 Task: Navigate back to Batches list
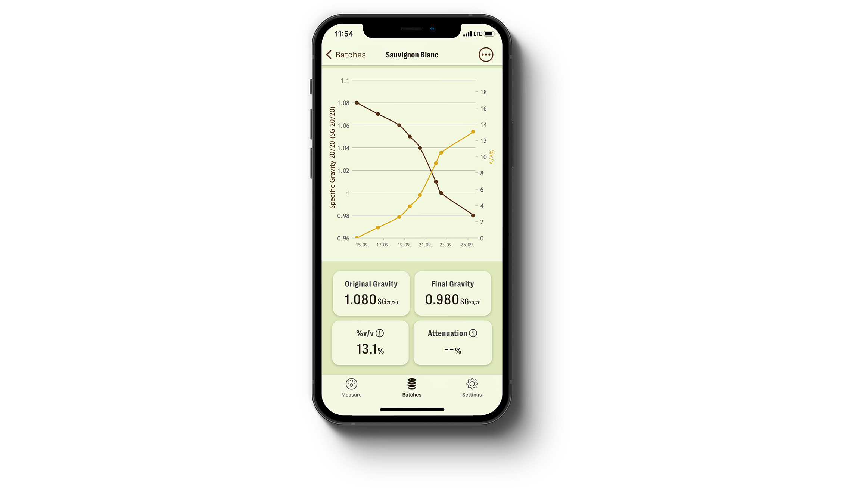(x=346, y=54)
